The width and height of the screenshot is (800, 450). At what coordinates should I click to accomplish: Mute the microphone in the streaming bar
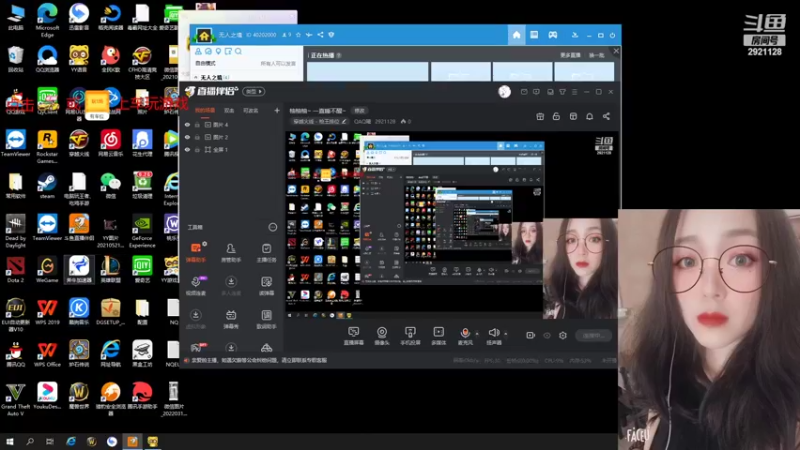465,335
